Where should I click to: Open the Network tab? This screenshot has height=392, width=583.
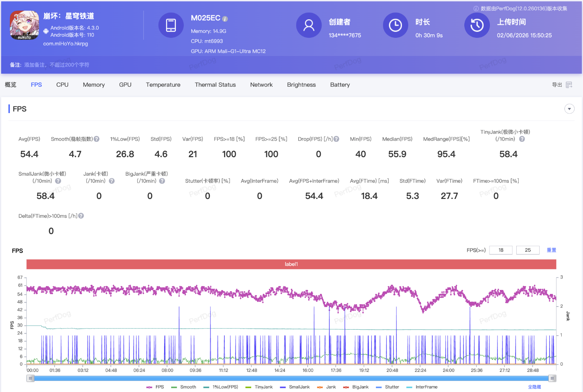(262, 85)
